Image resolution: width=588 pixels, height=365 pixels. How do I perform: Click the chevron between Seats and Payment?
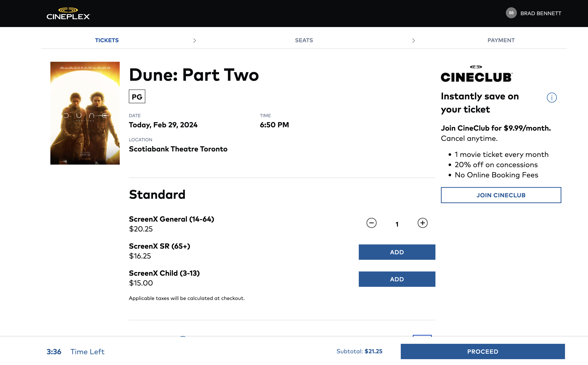[x=414, y=41]
